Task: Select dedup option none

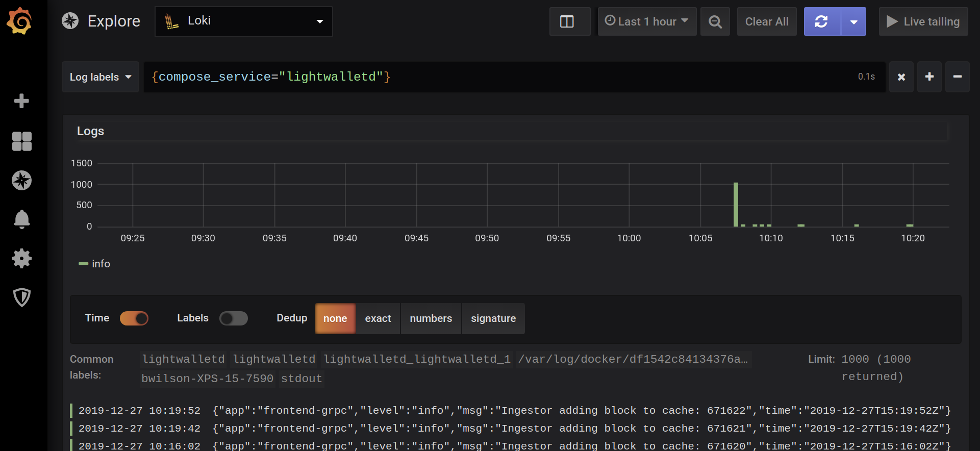Action: click(335, 318)
